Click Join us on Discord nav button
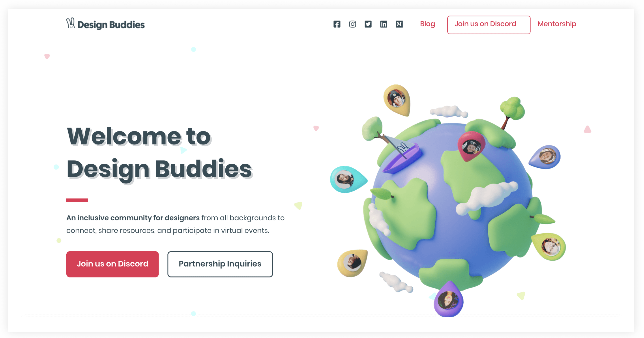The image size is (644, 338). click(x=489, y=24)
